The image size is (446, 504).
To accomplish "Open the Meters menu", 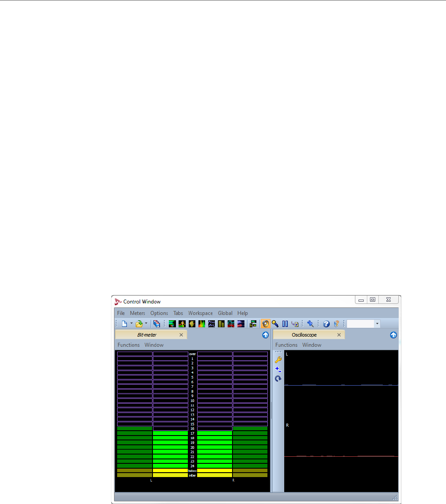I will click(x=137, y=313).
